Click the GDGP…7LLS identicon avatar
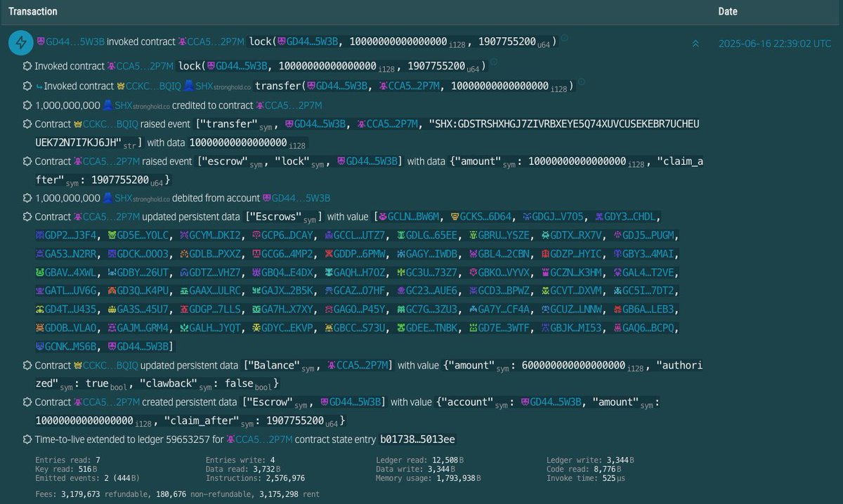The height and width of the screenshot is (504, 843). (184, 310)
